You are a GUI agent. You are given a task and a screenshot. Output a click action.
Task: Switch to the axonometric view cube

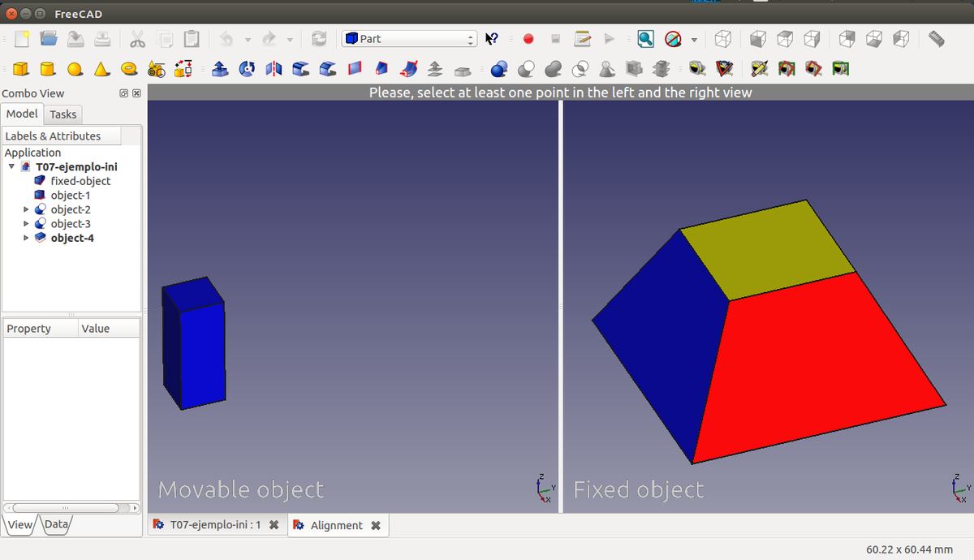pyautogui.click(x=723, y=38)
